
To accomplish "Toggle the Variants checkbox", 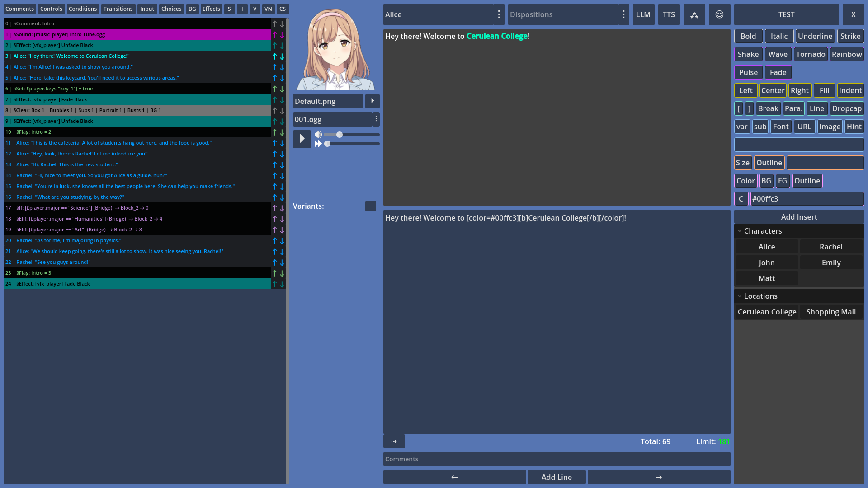I will 370,206.
